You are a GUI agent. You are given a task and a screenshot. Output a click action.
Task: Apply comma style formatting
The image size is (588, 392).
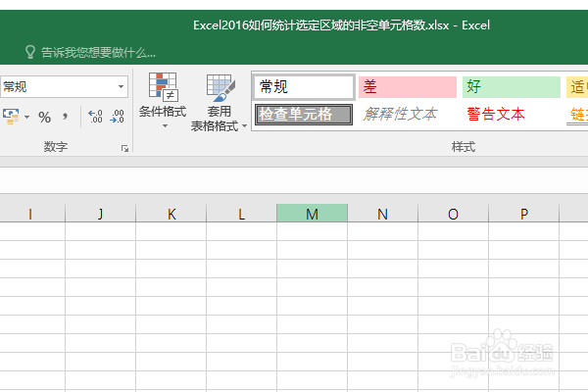tap(66, 117)
